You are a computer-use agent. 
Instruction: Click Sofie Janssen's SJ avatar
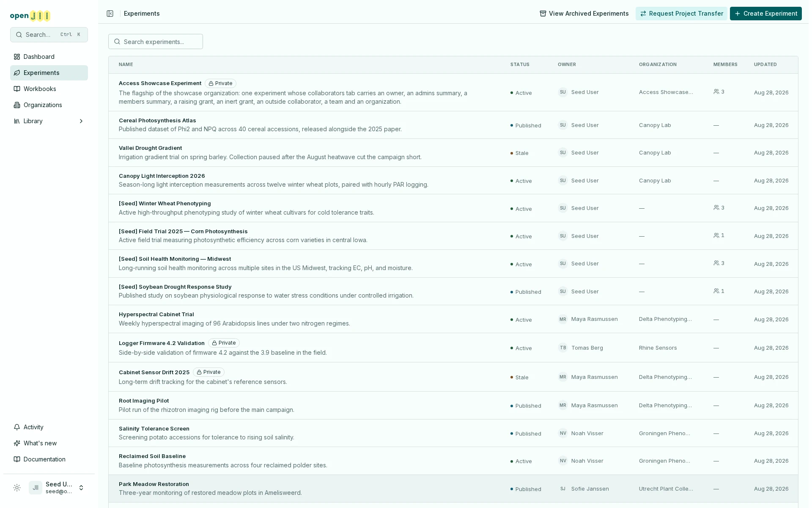click(562, 489)
